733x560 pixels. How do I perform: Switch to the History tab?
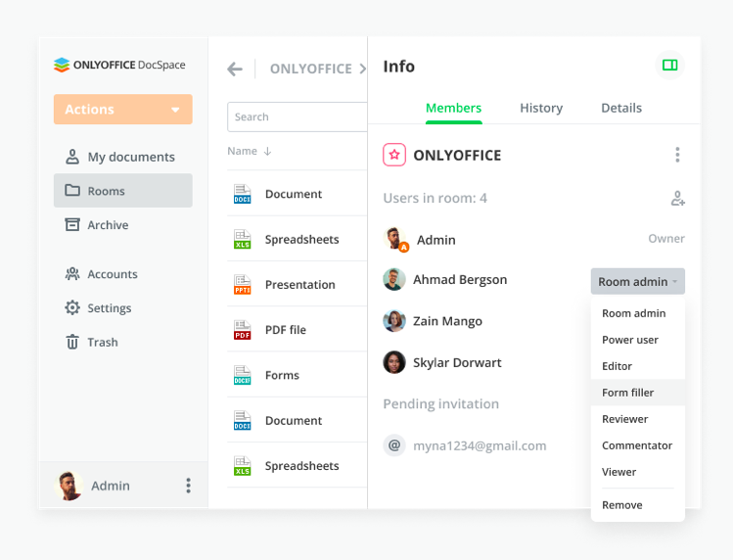click(x=541, y=108)
